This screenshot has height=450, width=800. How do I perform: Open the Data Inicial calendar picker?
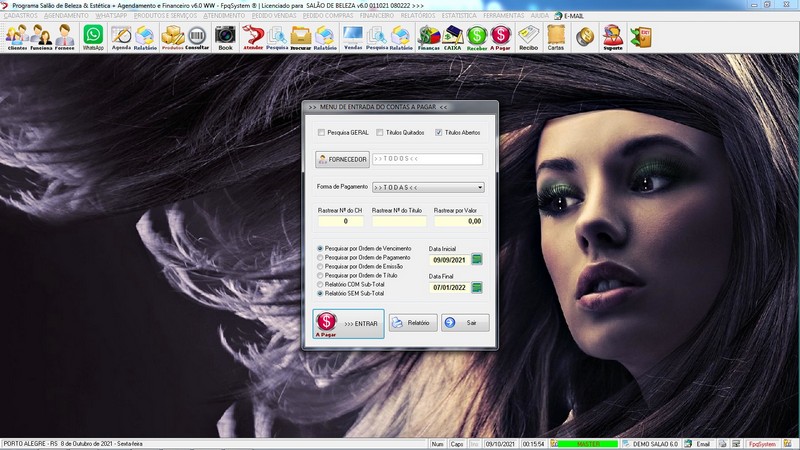(x=477, y=260)
